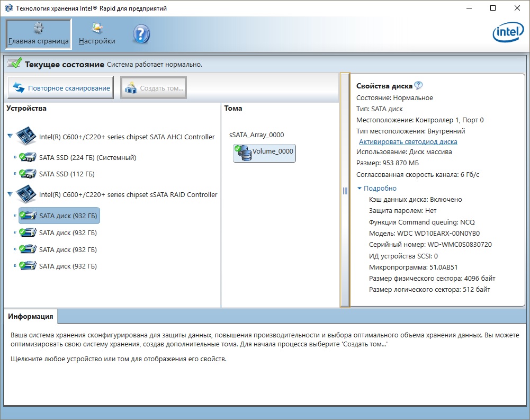Select the sSATA_Array_0000 label
The height and width of the screenshot is (420, 530).
pos(260,135)
